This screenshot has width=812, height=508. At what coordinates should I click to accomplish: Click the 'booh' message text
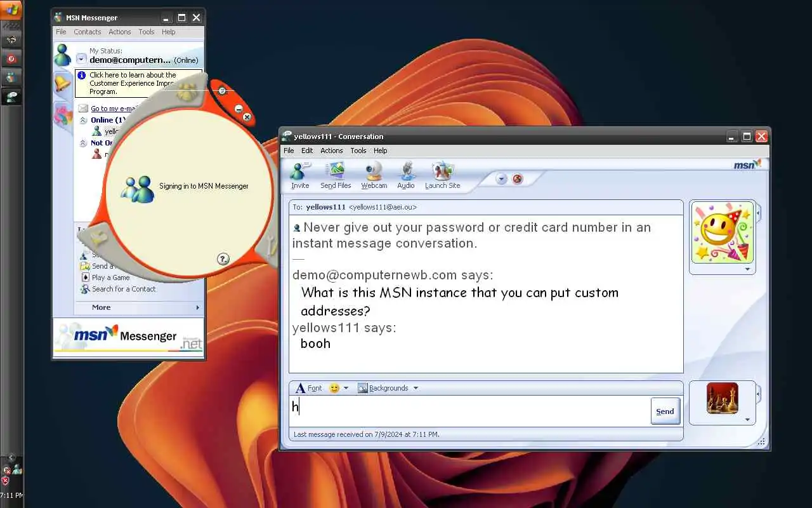coord(315,344)
